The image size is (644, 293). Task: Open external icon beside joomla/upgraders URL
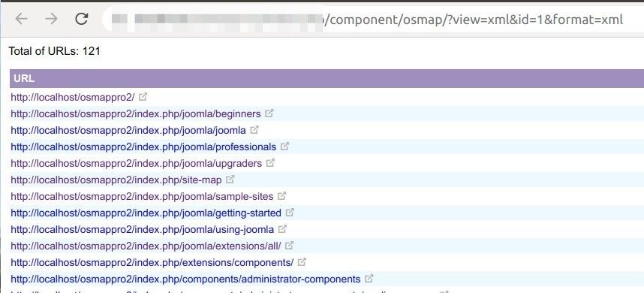(x=270, y=163)
